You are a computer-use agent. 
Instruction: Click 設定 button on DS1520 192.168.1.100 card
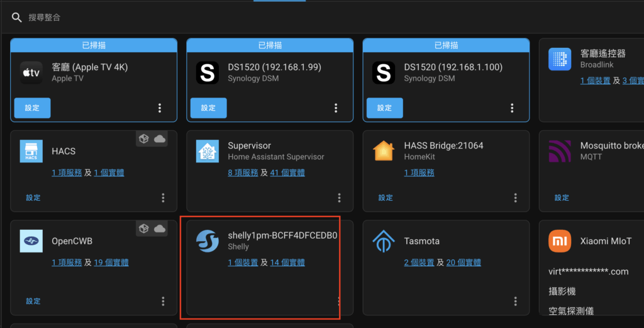(x=385, y=108)
